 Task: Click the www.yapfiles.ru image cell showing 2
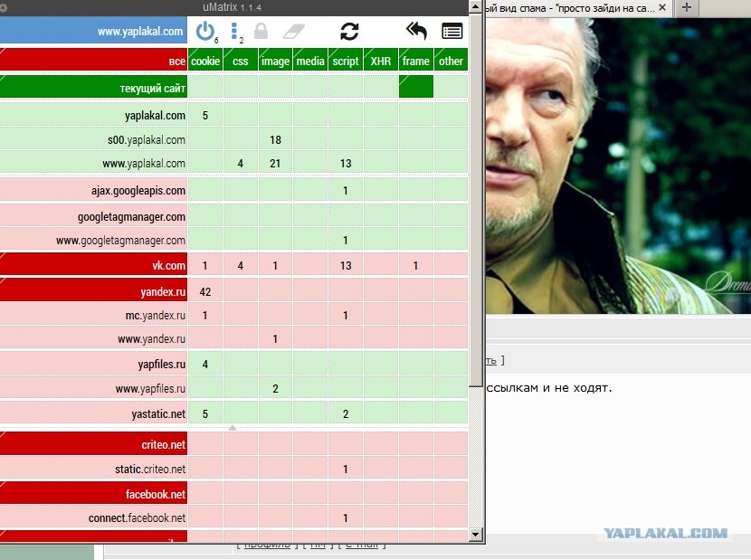[x=275, y=388]
